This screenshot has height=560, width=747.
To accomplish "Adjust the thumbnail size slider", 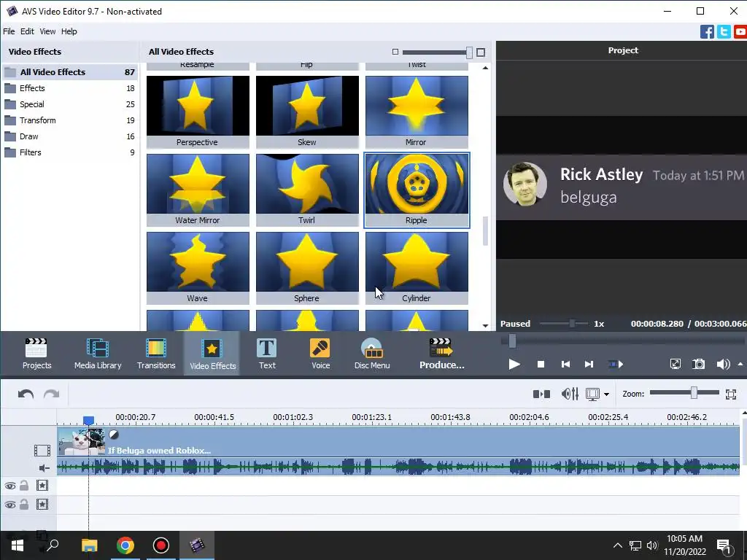I will 469,52.
